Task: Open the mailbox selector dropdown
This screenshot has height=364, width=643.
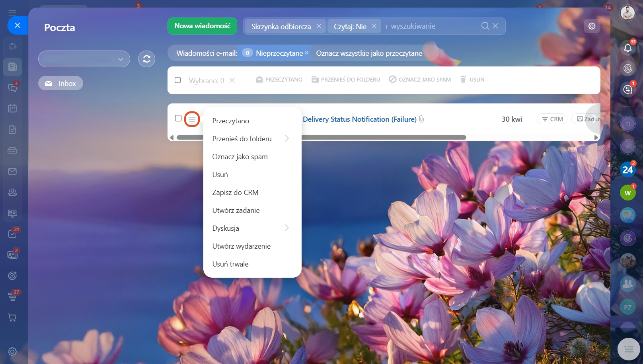Action: [84, 59]
